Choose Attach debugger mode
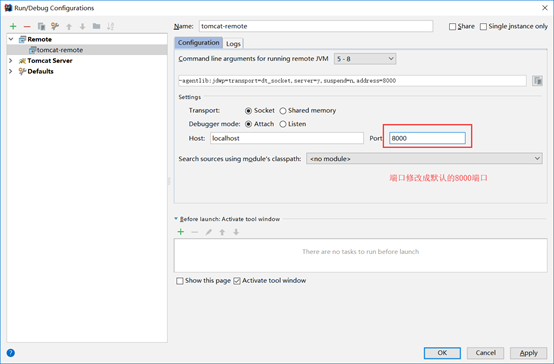The height and width of the screenshot is (364, 554). pos(248,124)
